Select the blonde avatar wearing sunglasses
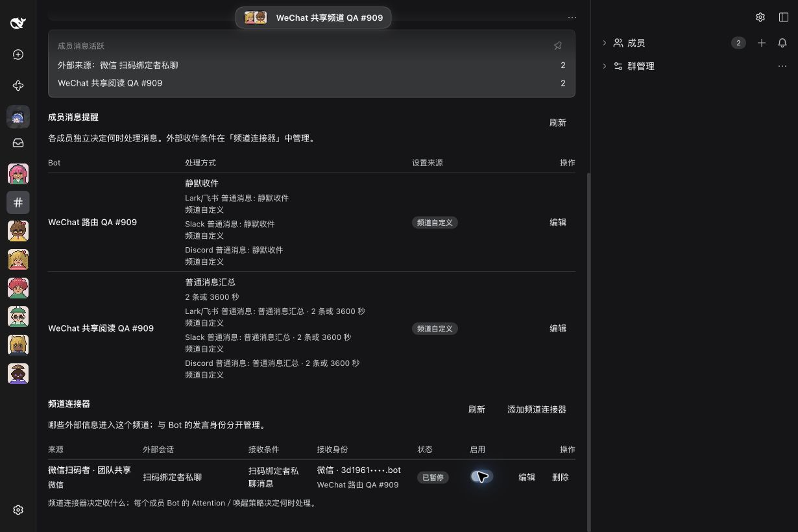The height and width of the screenshot is (532, 798). pyautogui.click(x=18, y=345)
